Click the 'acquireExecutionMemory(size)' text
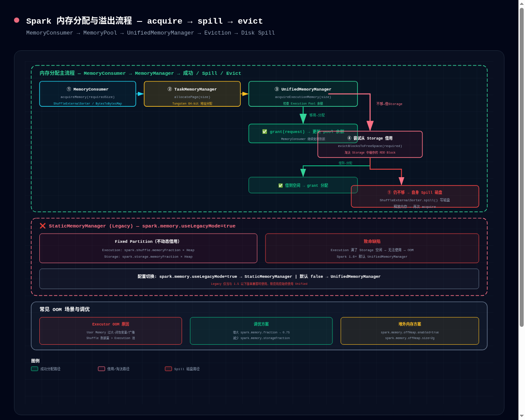The height and width of the screenshot is (420, 525). pyautogui.click(x=303, y=97)
